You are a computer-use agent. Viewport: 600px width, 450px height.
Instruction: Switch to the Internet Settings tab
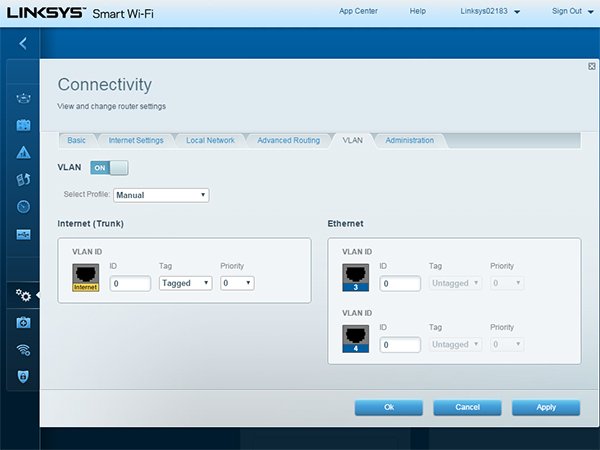[x=136, y=140]
